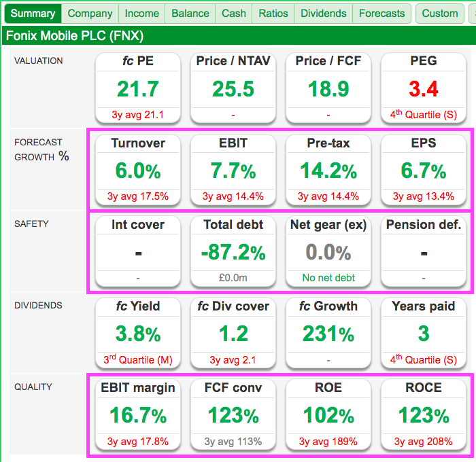This screenshot has width=476, height=462.
Task: Click '3y avg 189%' under ROE
Action: (x=328, y=442)
